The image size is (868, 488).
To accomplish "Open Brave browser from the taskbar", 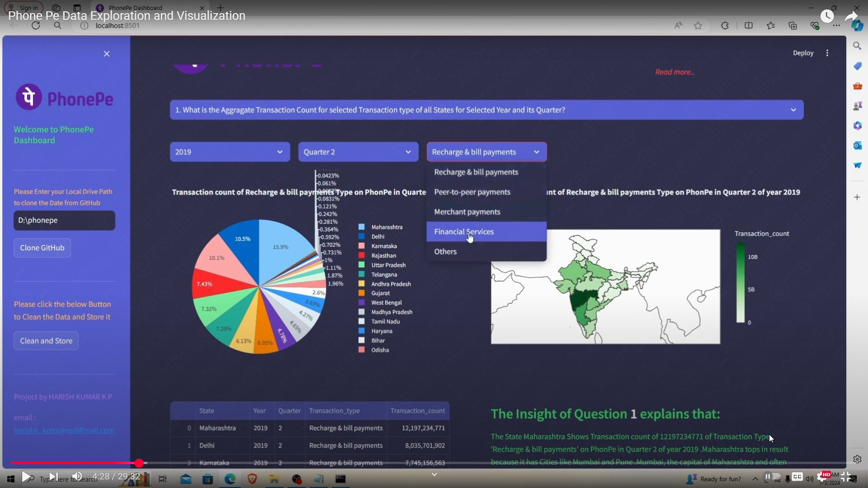I will click(x=252, y=479).
